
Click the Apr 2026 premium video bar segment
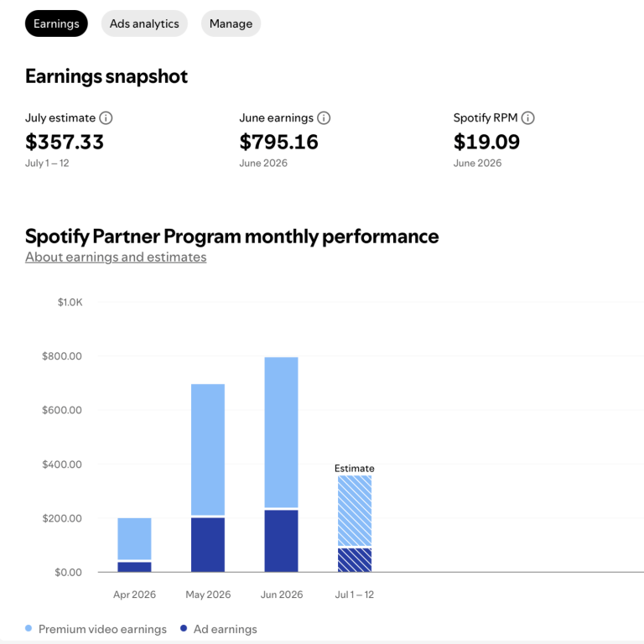coord(134,538)
